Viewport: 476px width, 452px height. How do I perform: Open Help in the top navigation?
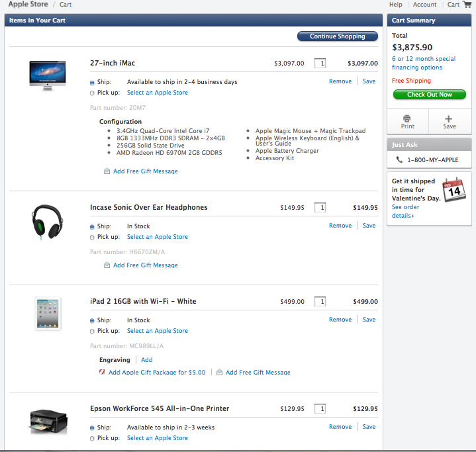pos(395,5)
